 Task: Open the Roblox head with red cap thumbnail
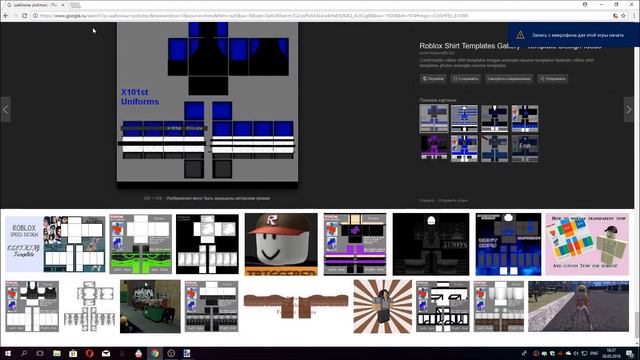(x=281, y=244)
